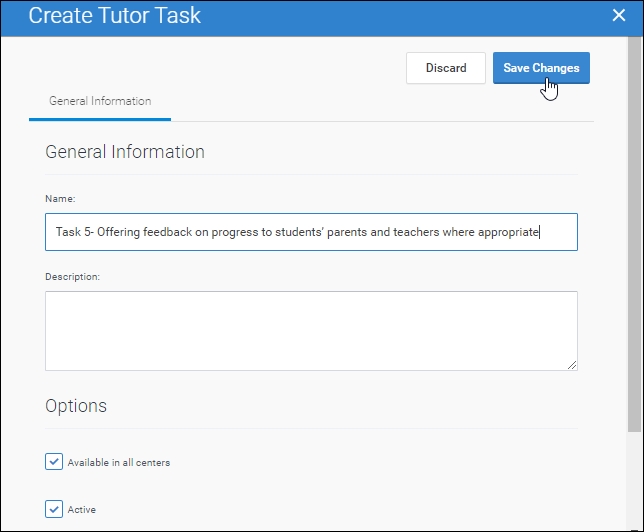Click the 'Available in all centers' label
The width and height of the screenshot is (644, 532).
[x=119, y=463]
